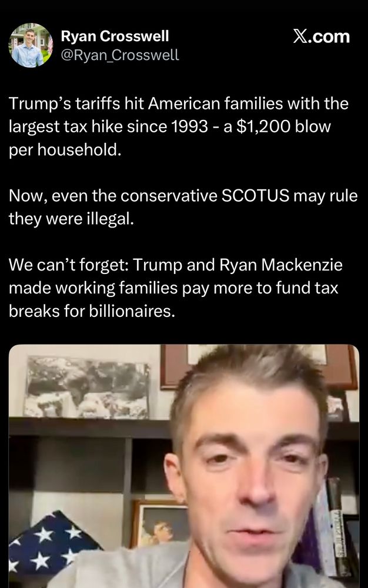Click the folded American flag in the video
The height and width of the screenshot is (588, 368).
(x=49, y=548)
